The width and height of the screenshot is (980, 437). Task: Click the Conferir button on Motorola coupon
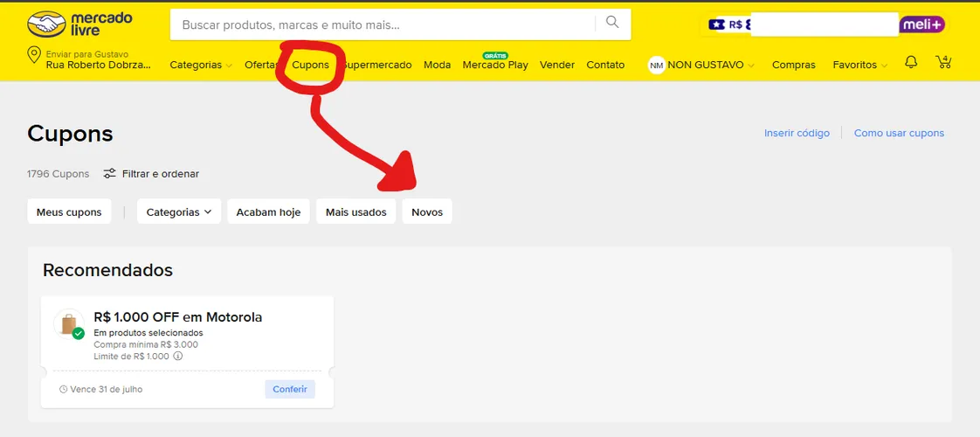(290, 389)
